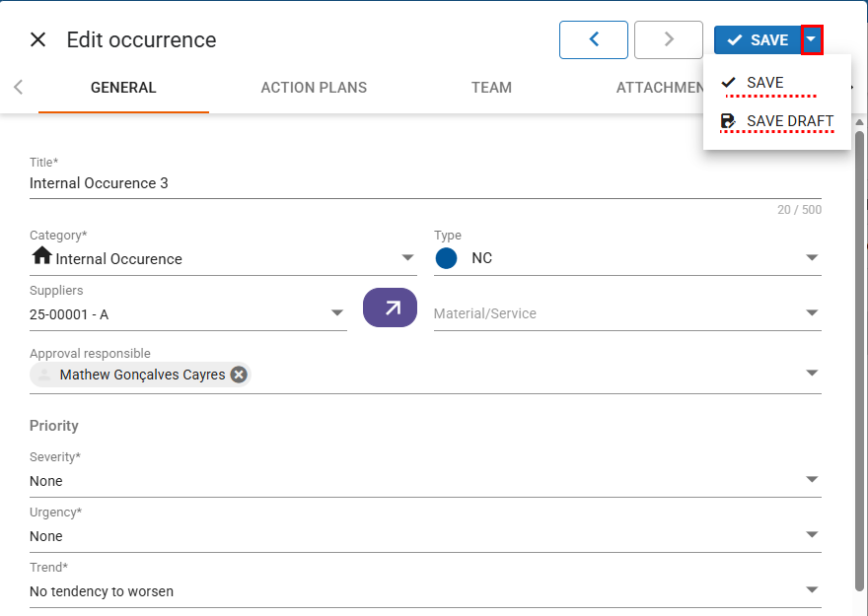This screenshot has width=868, height=616.
Task: Open the Type dropdown showing NC
Action: click(811, 258)
